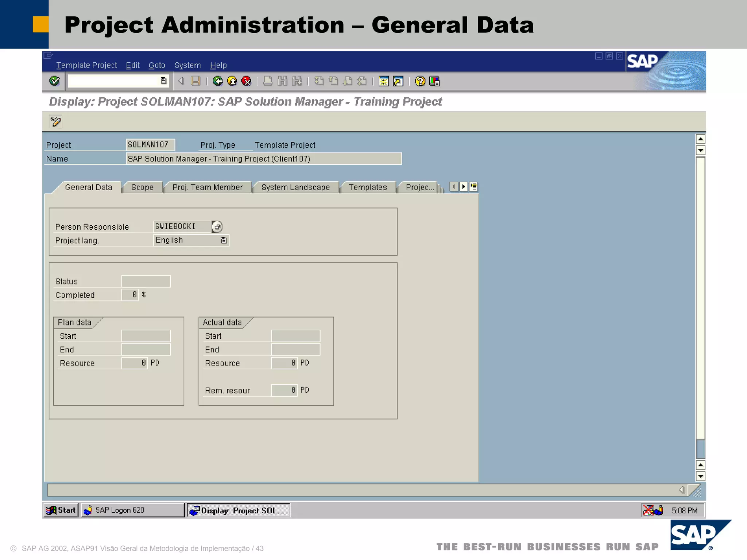Open the command field history dropdown
The image size is (747, 560).
[163, 81]
